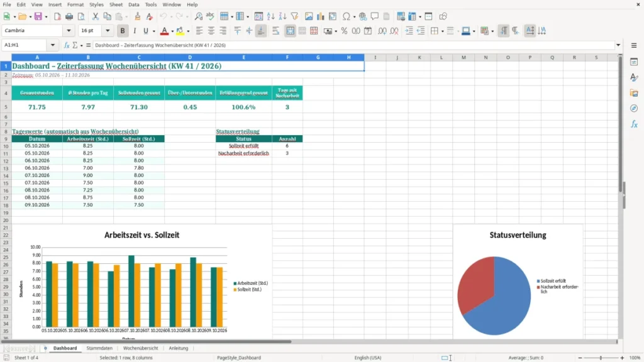
Task: Click the Wrap Text icon
Action: 275,31
